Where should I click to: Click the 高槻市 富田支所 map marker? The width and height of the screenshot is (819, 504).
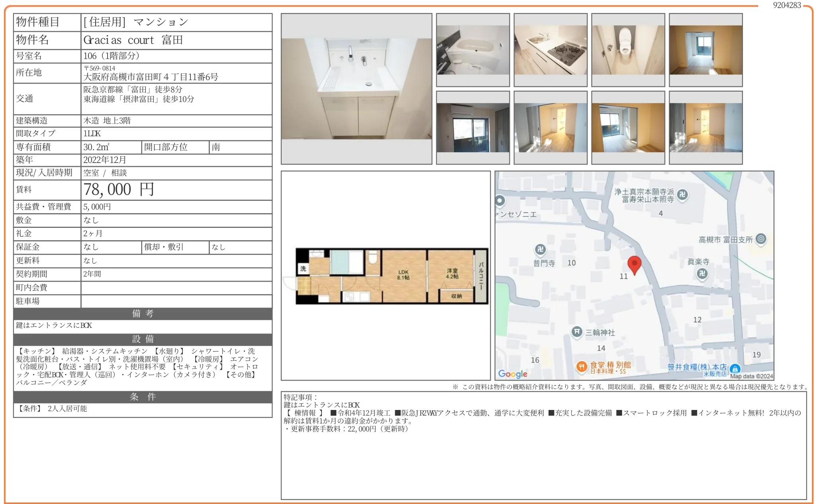click(761, 239)
